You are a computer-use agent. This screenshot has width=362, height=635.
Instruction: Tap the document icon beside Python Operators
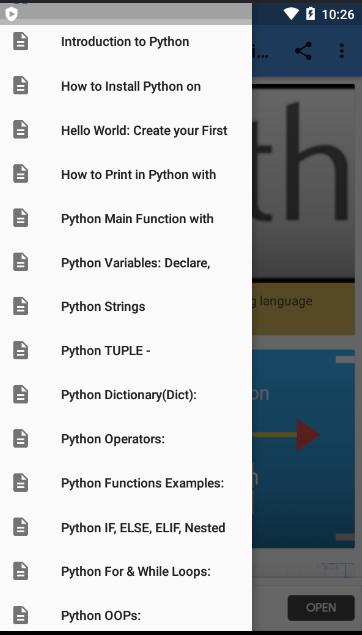[x=21, y=439]
